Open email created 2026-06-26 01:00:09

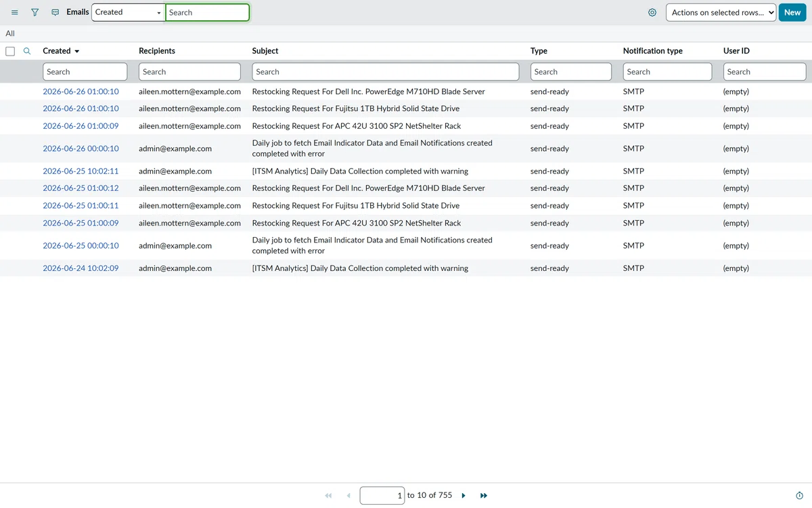(x=81, y=126)
